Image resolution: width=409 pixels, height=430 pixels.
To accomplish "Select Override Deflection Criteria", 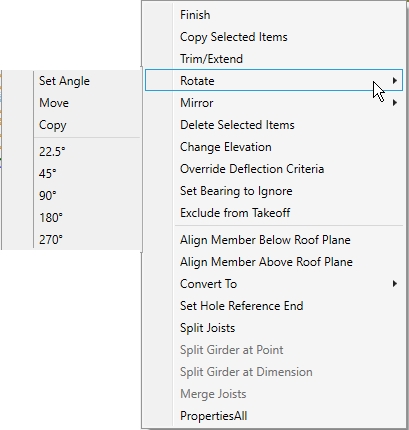I will pos(252,169).
